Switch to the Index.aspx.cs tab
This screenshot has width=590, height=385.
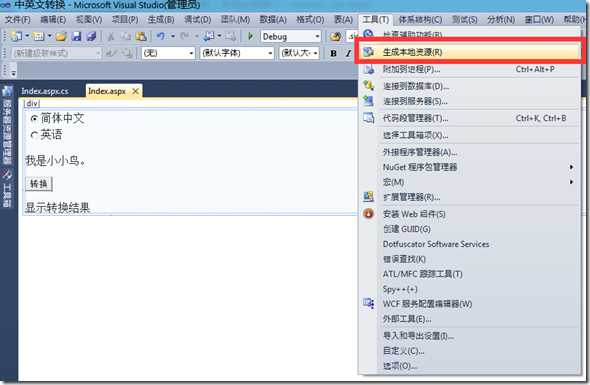(x=45, y=91)
